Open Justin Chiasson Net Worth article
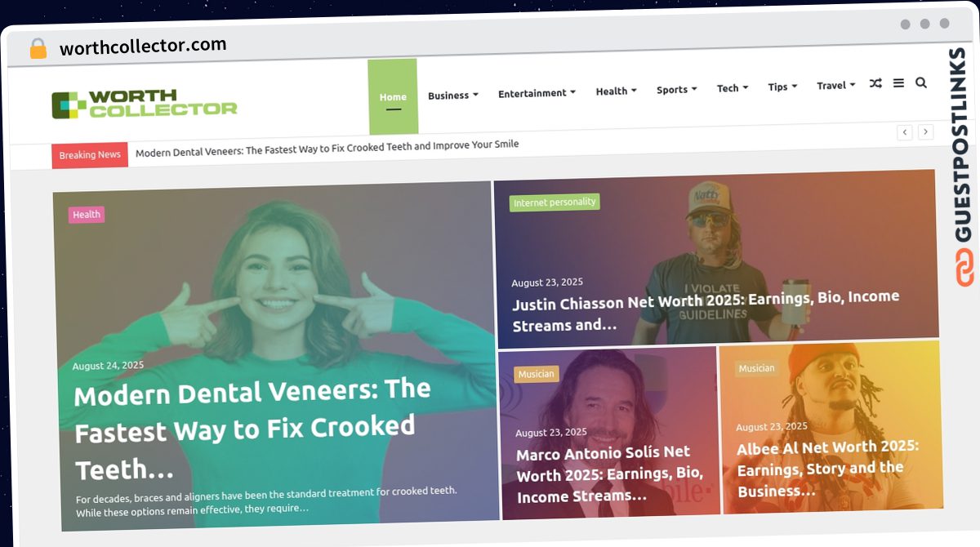This screenshot has width=980, height=547. 706,310
